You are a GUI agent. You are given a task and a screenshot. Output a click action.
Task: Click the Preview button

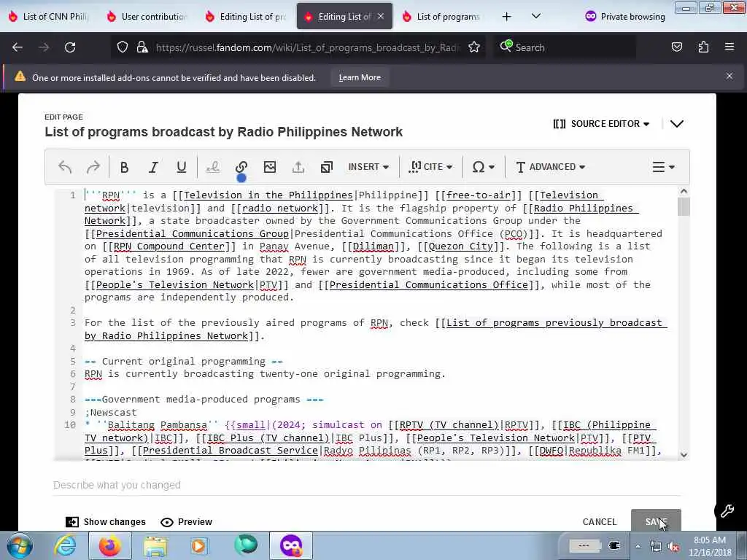click(186, 522)
